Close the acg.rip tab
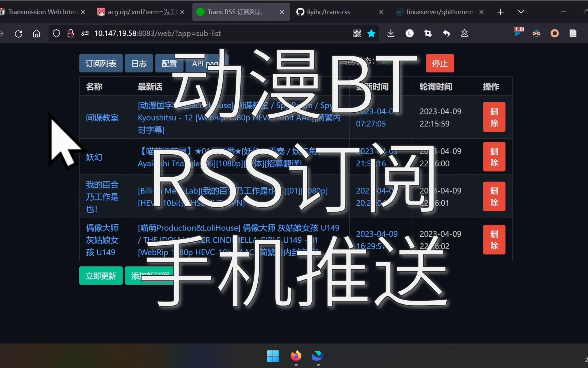588x368 pixels. pyautogui.click(x=182, y=12)
